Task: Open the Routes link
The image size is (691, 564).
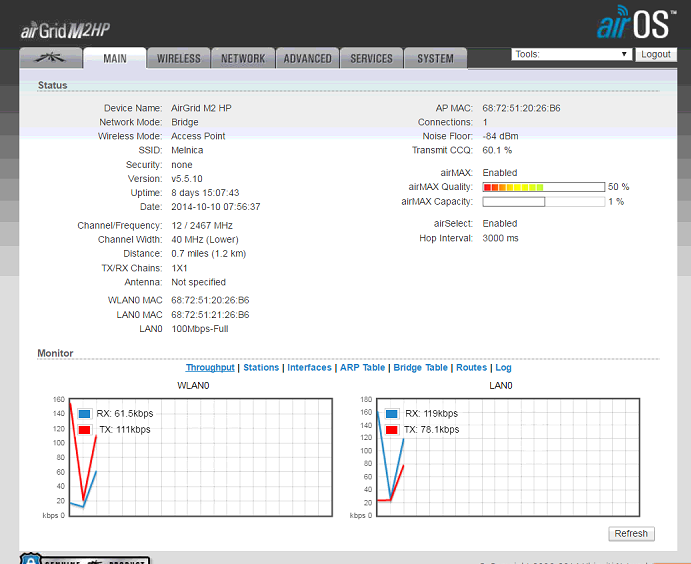Action: click(472, 367)
